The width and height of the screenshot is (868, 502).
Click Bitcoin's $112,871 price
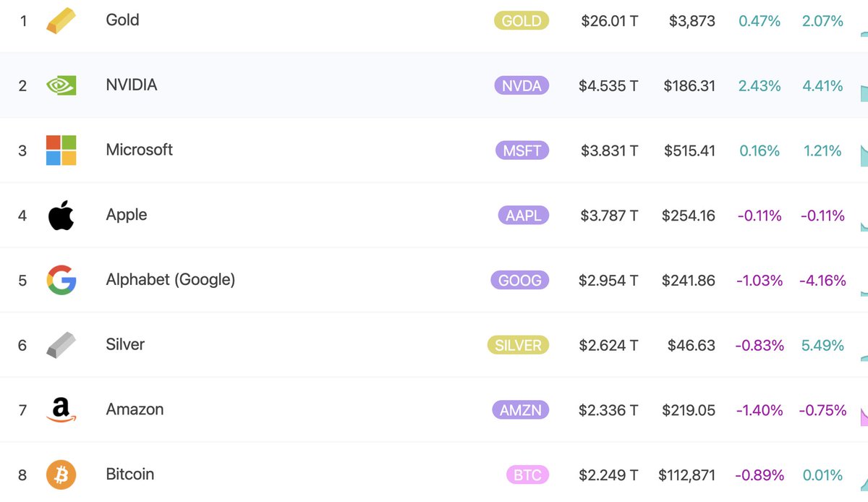pyautogui.click(x=686, y=475)
